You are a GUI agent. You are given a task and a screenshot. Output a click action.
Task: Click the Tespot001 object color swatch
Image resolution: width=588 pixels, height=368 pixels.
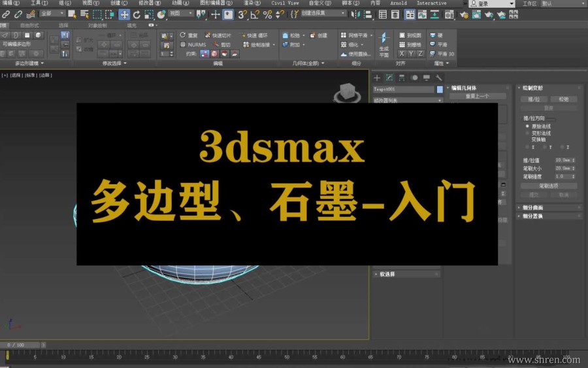440,90
